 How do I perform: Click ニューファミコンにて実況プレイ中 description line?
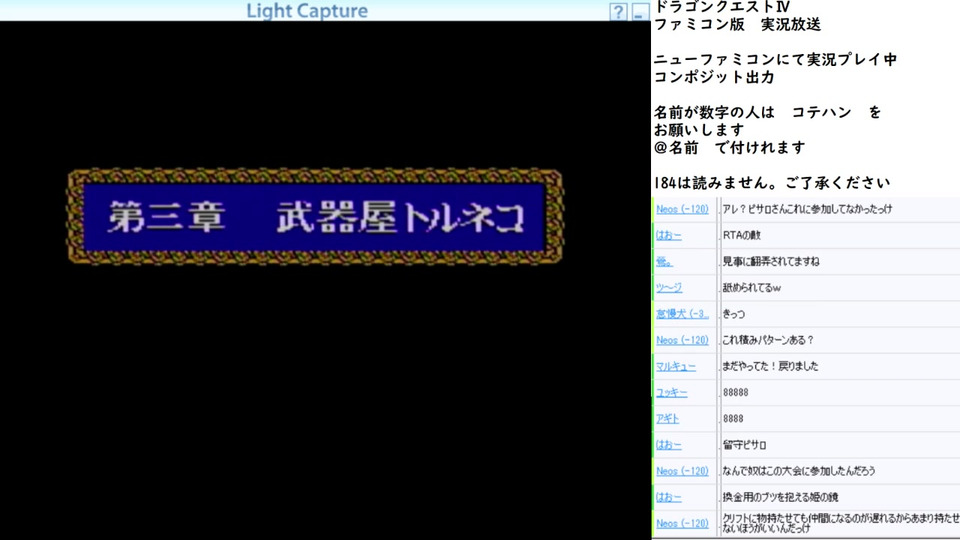[775, 60]
